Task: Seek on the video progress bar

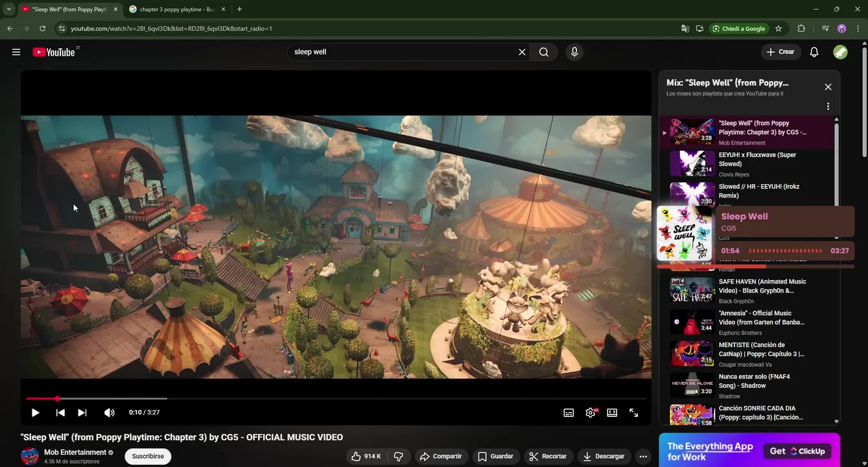Action: (x=336, y=398)
